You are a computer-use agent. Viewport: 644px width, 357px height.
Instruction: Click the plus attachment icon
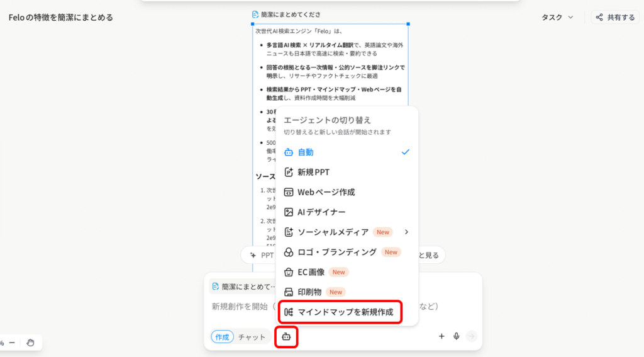point(441,336)
